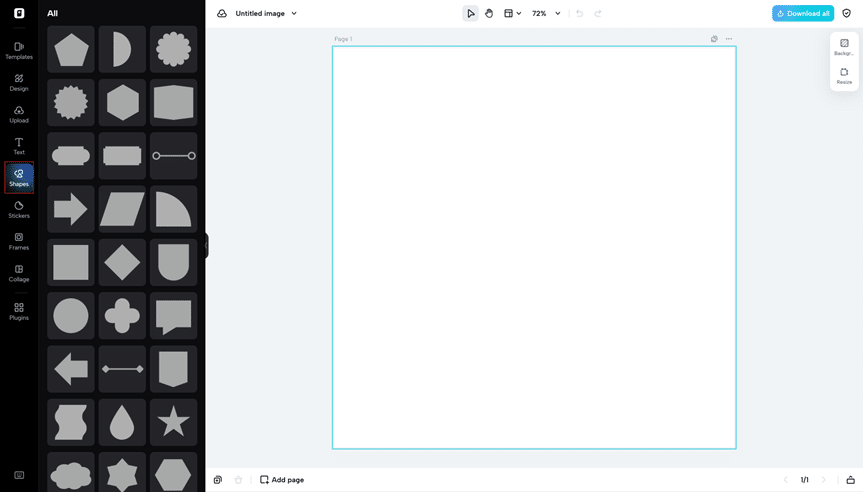Click the shield icon beside Download all
Screen dimensions: 863x492
pos(846,13)
